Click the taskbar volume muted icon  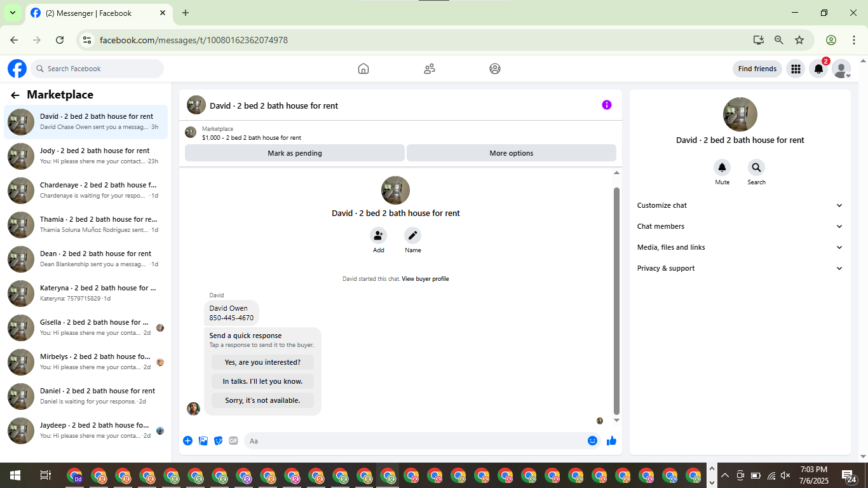(x=785, y=475)
